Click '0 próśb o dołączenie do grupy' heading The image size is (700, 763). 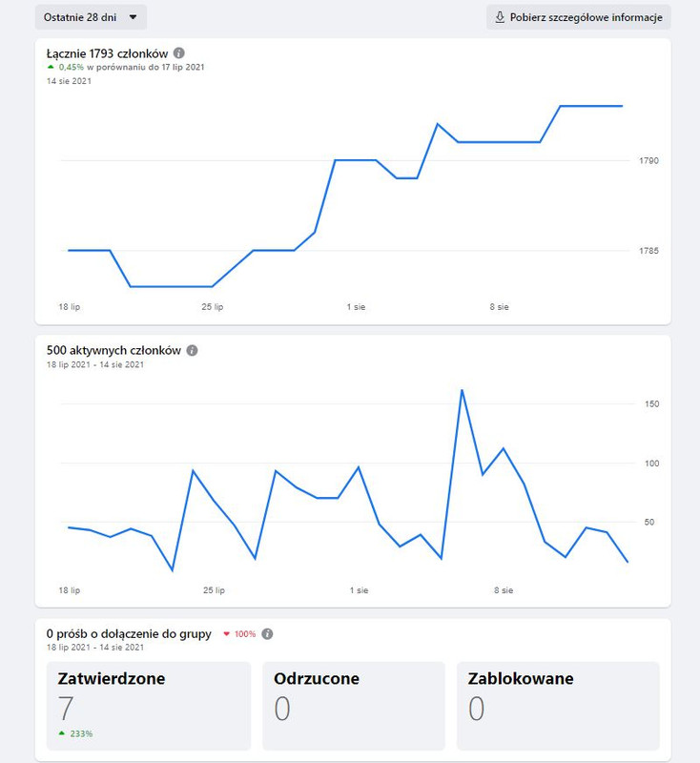129,634
